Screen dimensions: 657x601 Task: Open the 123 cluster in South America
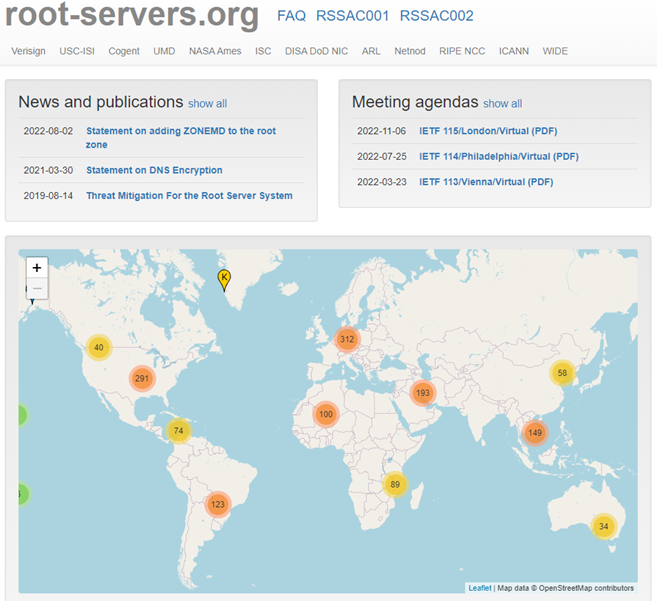tap(218, 504)
